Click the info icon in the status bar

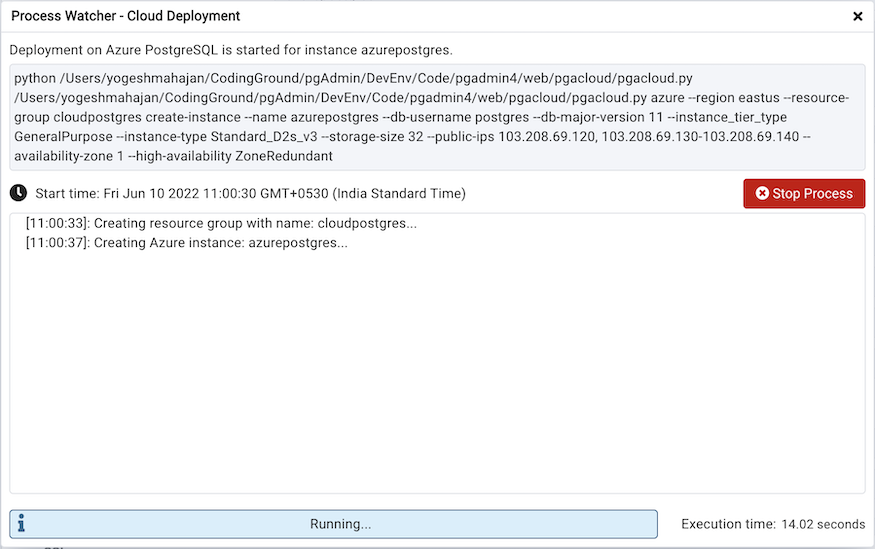pyautogui.click(x=21, y=524)
